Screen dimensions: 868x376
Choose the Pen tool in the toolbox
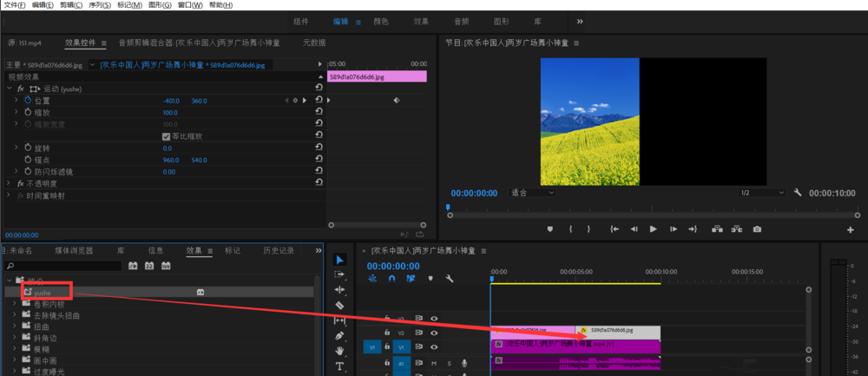[x=339, y=335]
